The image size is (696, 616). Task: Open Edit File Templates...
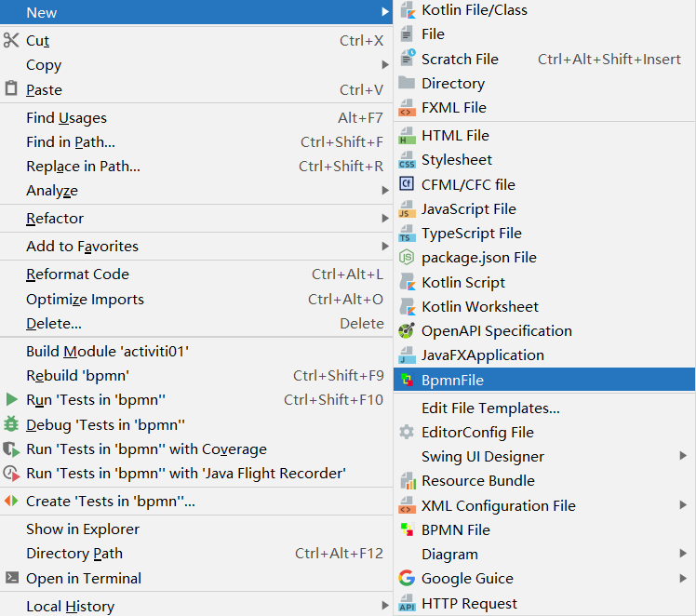tap(544, 408)
